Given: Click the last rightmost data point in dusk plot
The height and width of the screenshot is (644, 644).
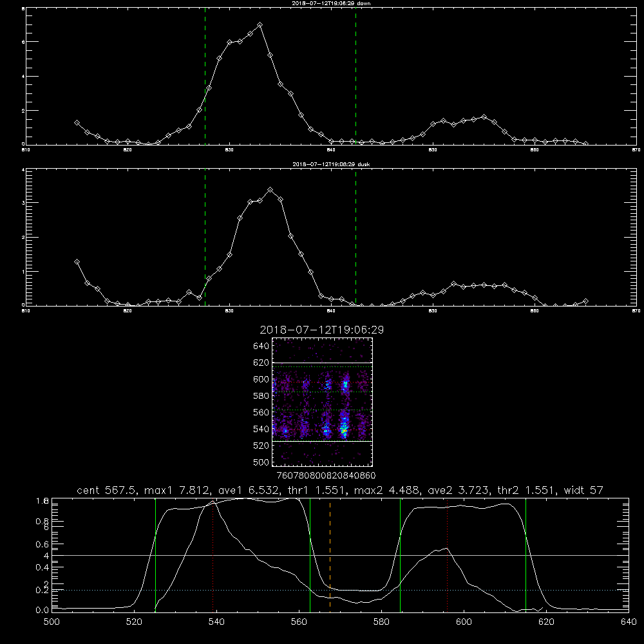Looking at the screenshot, I should [585, 301].
